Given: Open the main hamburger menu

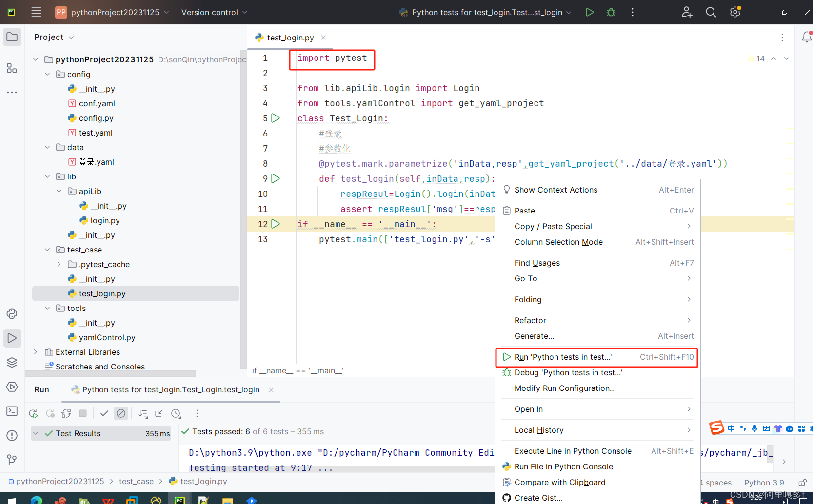Looking at the screenshot, I should (36, 12).
